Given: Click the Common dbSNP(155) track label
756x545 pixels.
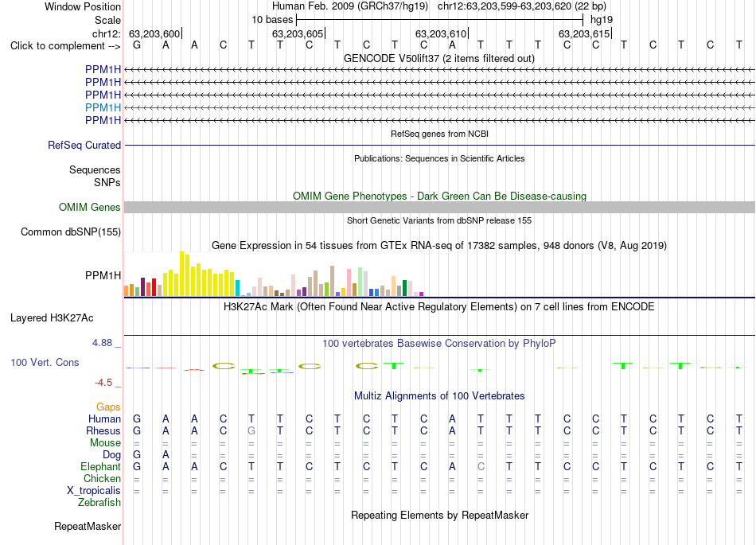Looking at the screenshot, I should [x=70, y=232].
